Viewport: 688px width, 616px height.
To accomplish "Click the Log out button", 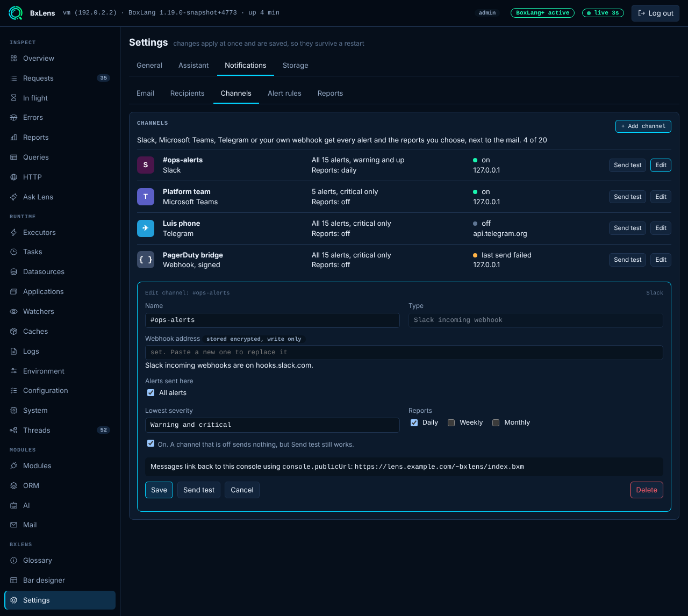I will [655, 13].
